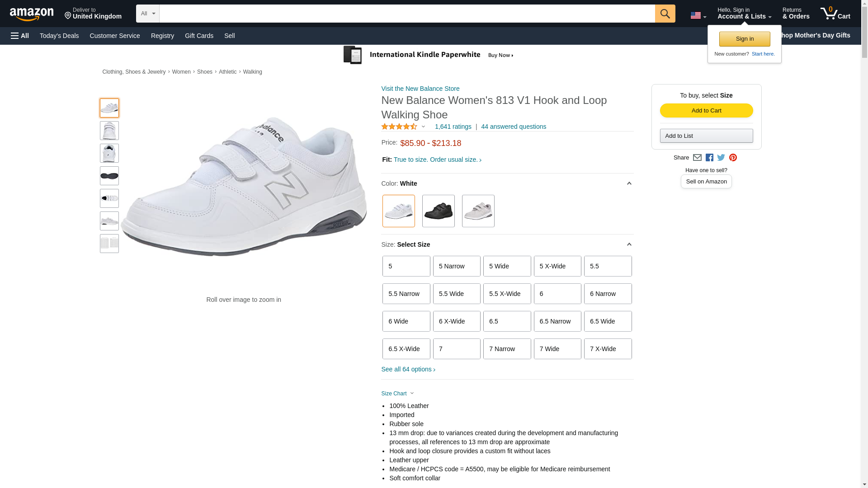Image resolution: width=868 pixels, height=488 pixels.
Task: Open the All hamburger menu
Action: (x=20, y=36)
